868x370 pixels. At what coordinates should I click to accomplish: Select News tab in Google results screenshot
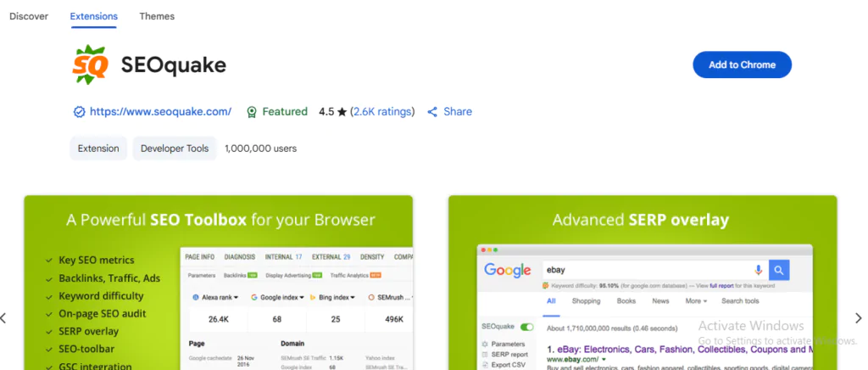pos(660,300)
